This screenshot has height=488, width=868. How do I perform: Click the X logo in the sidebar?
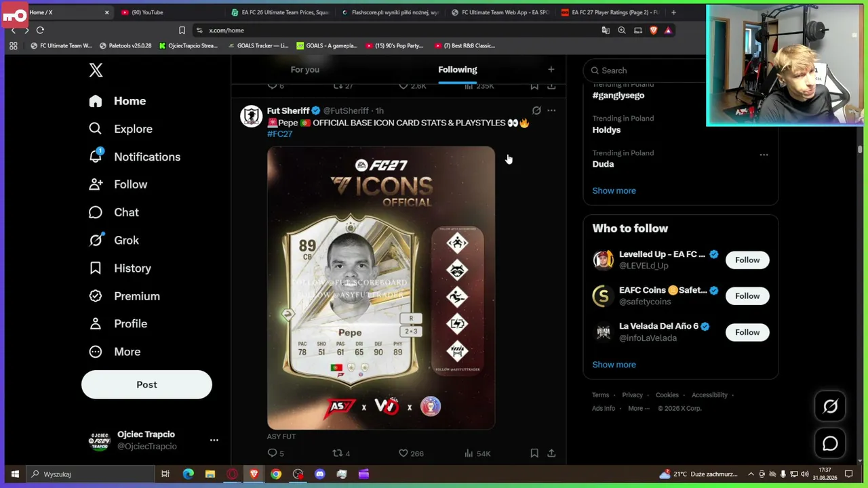coord(96,70)
